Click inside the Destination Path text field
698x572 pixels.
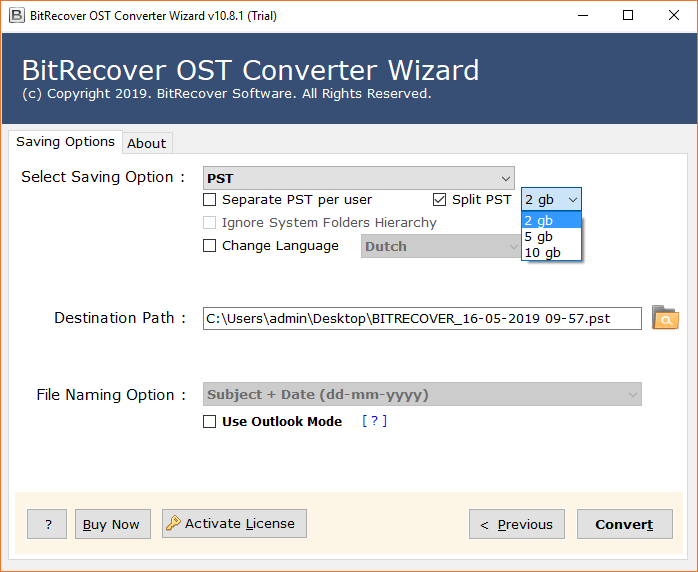[420, 319]
